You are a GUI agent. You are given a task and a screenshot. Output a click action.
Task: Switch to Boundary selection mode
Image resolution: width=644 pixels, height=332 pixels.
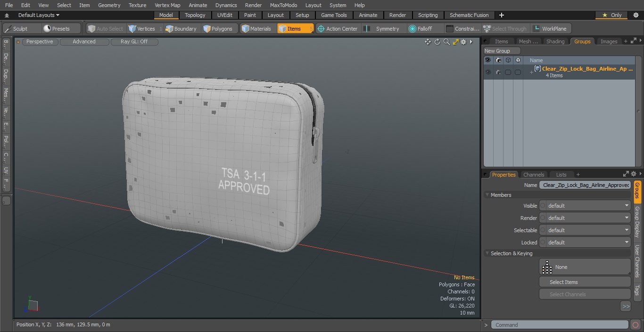click(x=181, y=29)
